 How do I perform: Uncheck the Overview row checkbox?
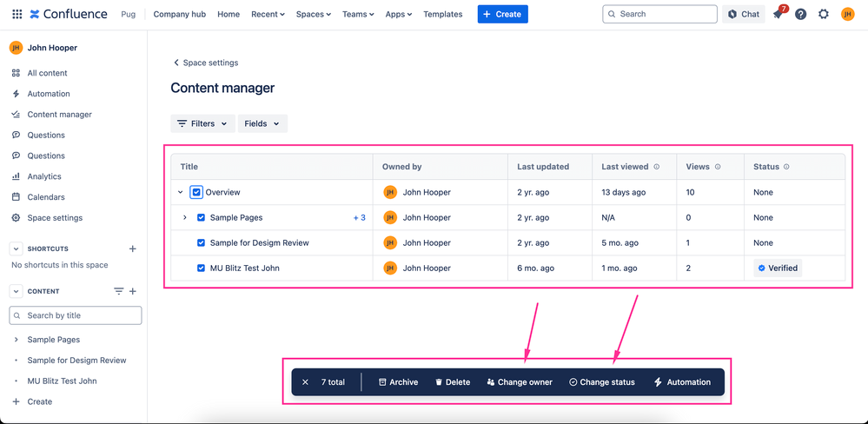(196, 193)
